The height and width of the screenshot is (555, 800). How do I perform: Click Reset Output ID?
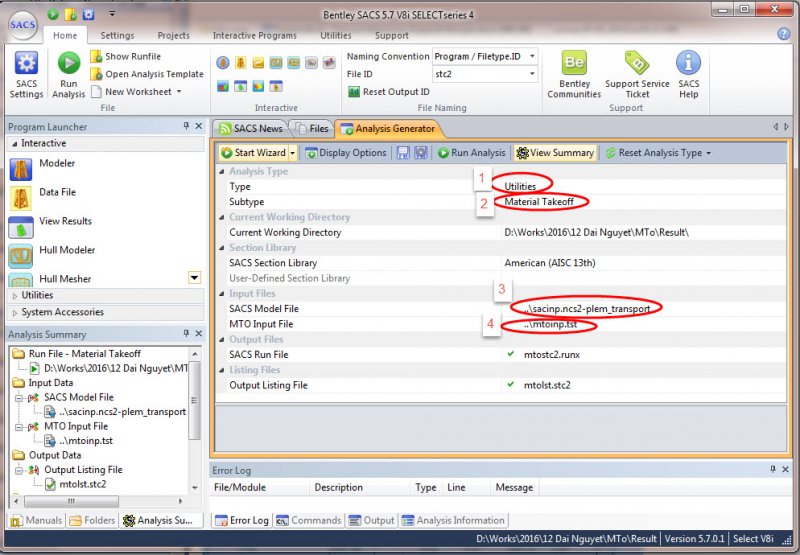click(389, 92)
